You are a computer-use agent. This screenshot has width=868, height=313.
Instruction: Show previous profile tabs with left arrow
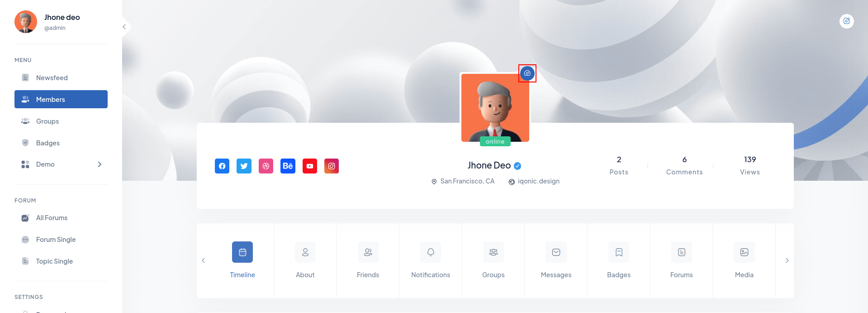tap(204, 260)
